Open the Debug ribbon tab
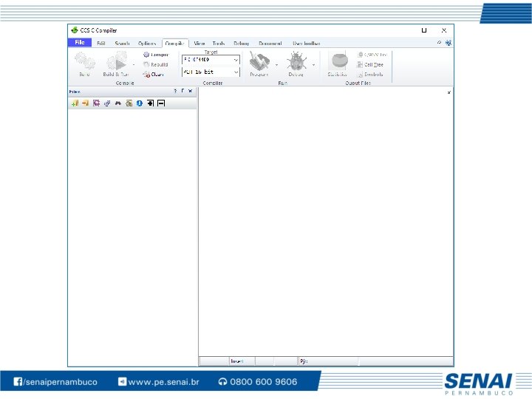Viewport: 532px width, 399px height. [x=241, y=44]
